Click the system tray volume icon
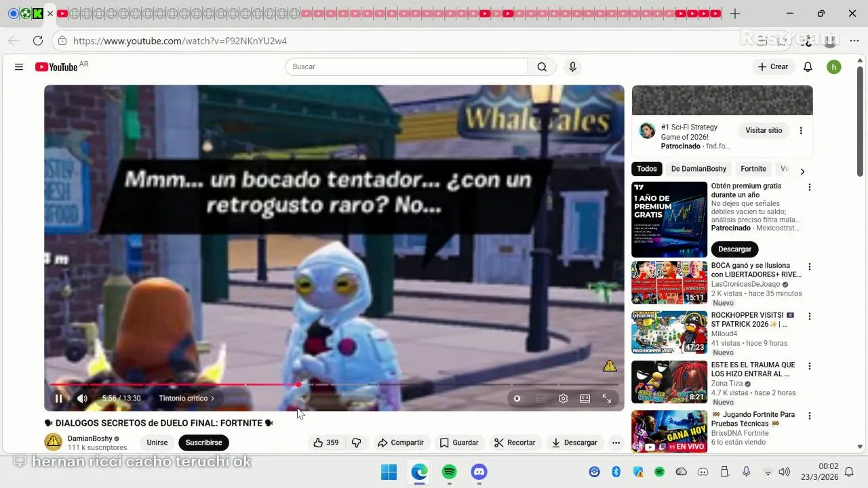The image size is (868, 488). click(x=785, y=472)
